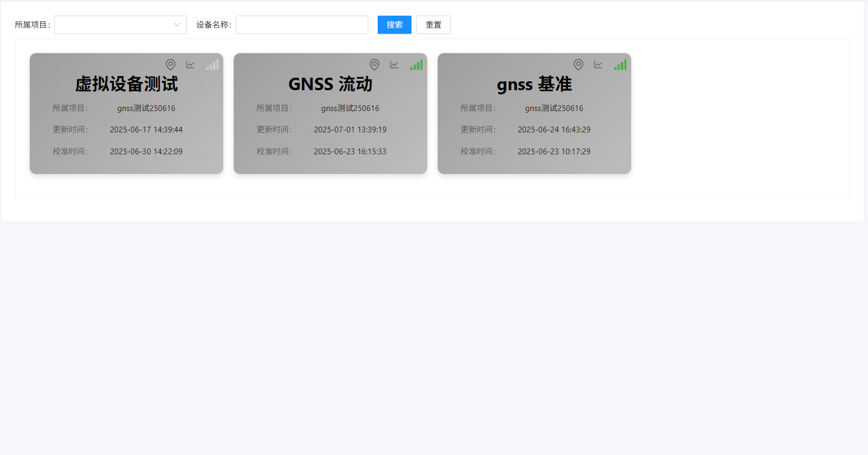
Task: Click calibration time 2025-06-23 10:17:29
Action: pos(554,152)
